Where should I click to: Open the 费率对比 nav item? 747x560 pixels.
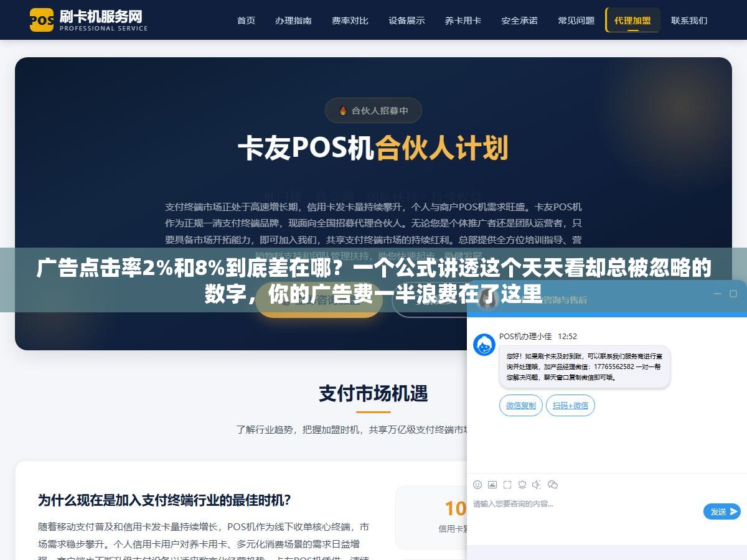tap(350, 20)
